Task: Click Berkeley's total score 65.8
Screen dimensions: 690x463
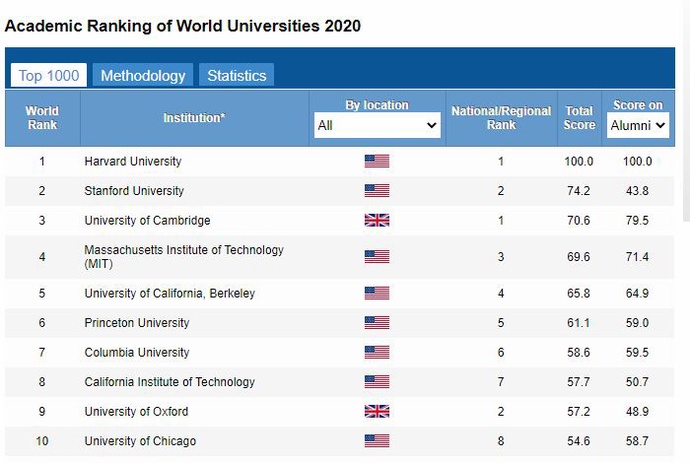Action: click(x=579, y=294)
